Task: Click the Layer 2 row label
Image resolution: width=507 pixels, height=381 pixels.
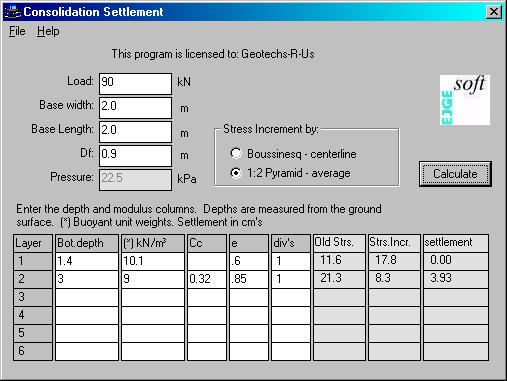Action: [33, 279]
